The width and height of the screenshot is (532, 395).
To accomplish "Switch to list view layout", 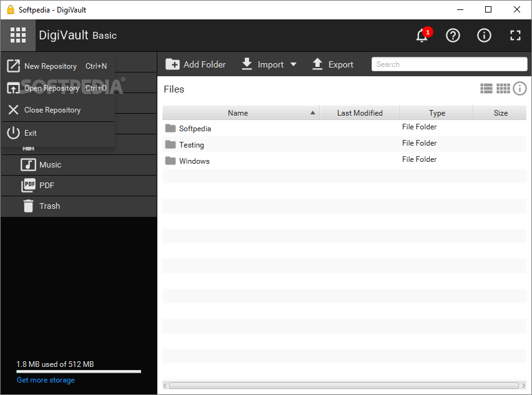I will [486, 89].
